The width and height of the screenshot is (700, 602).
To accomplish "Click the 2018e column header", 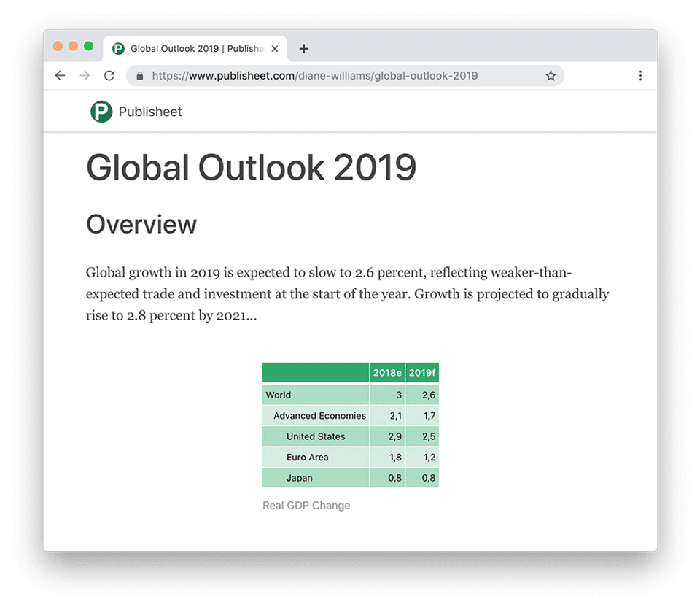I will 387,373.
